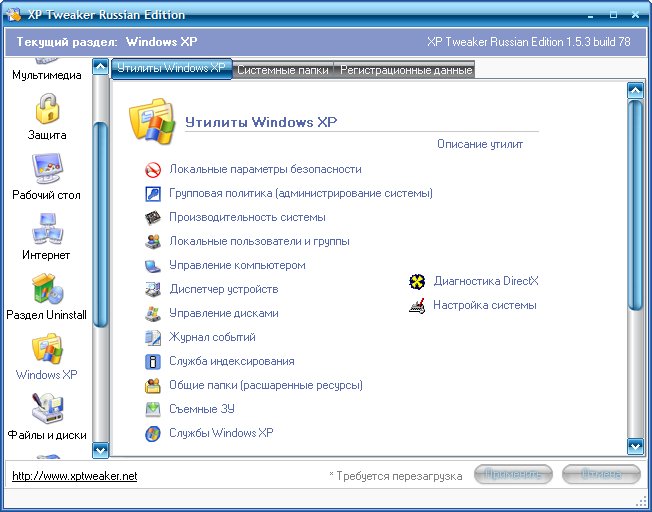Click the Раздел Uninstall sidebar label
The width and height of the screenshot is (652, 512).
(47, 315)
